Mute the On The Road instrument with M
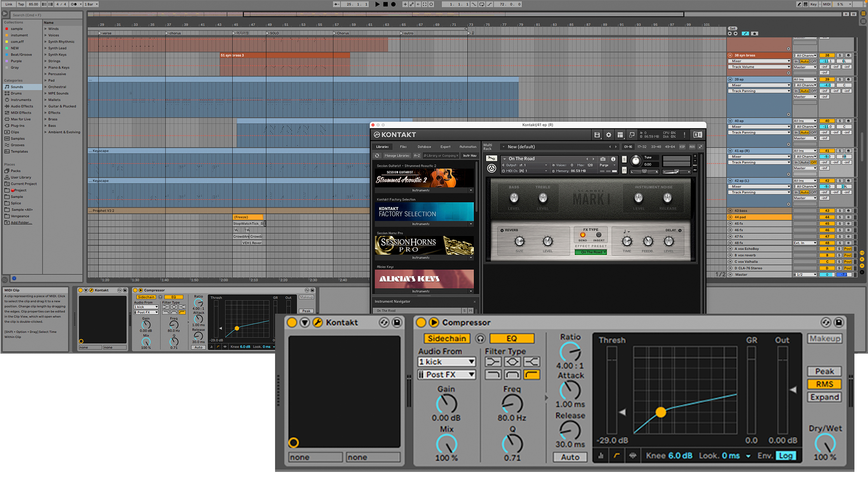 [624, 170]
